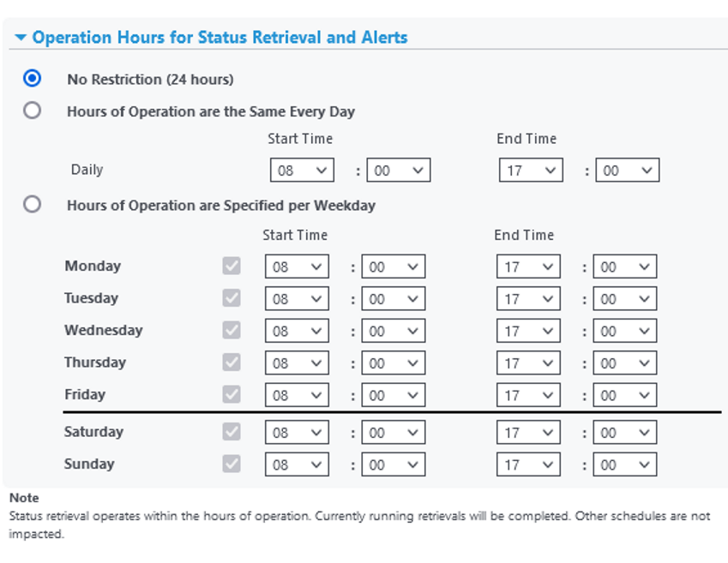Screen dimensions: 728x563
Task: Open Friday start minute dropdown
Action: point(394,395)
